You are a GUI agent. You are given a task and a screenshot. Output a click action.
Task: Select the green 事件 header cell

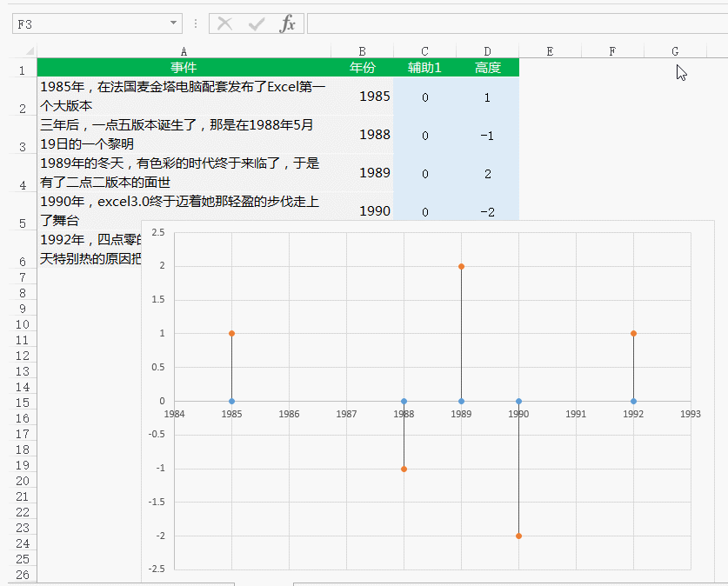183,67
